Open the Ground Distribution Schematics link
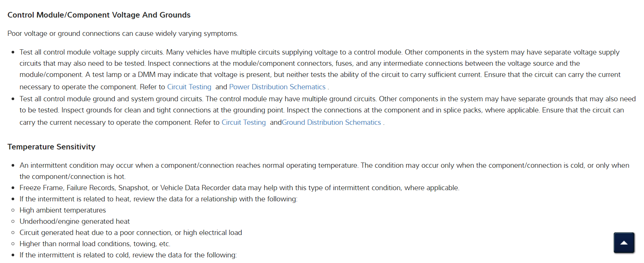 coord(331,123)
